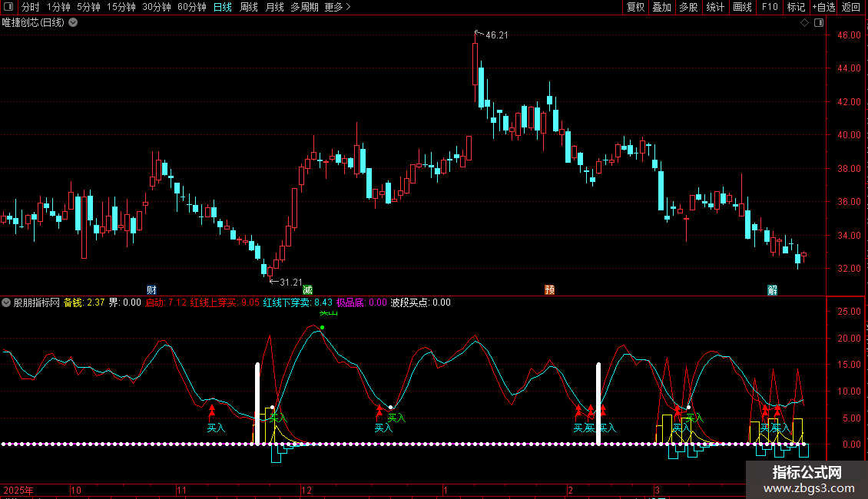Open the 多周期 multi-period view
The width and height of the screenshot is (868, 499).
click(x=304, y=7)
